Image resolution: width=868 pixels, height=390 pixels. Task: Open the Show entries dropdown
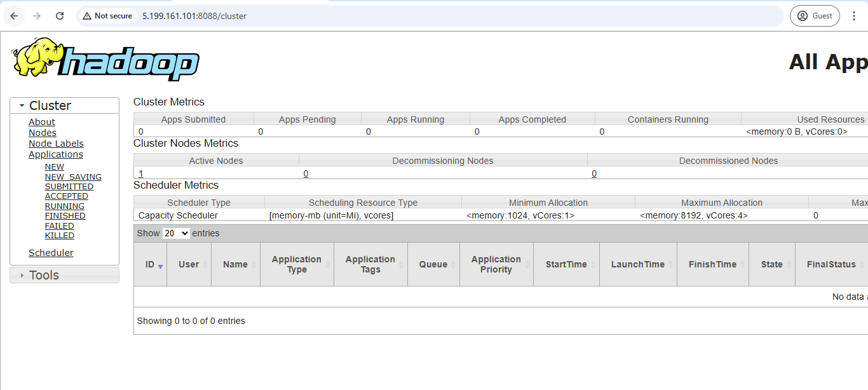pos(175,233)
